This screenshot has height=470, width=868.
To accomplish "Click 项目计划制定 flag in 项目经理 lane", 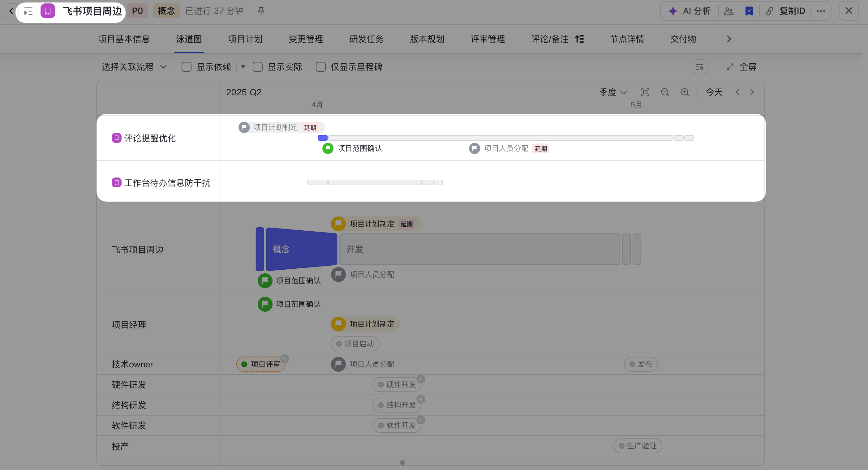I will [365, 324].
